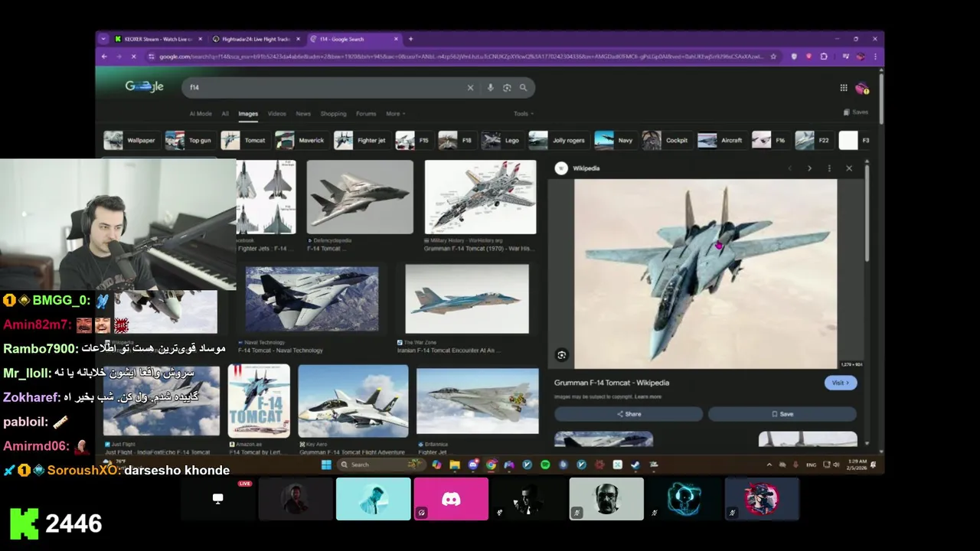Expand the Tools dropdown

click(524, 114)
